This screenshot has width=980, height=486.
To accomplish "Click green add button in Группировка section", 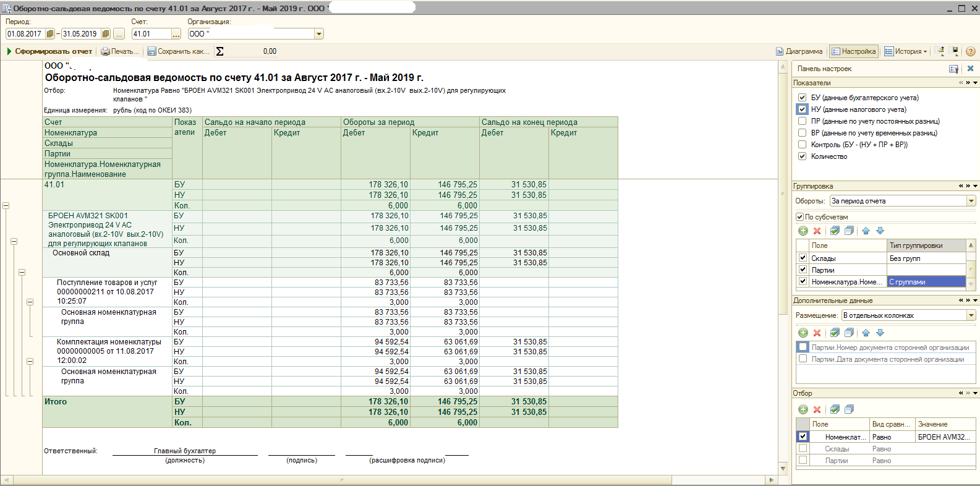I will pos(803,231).
